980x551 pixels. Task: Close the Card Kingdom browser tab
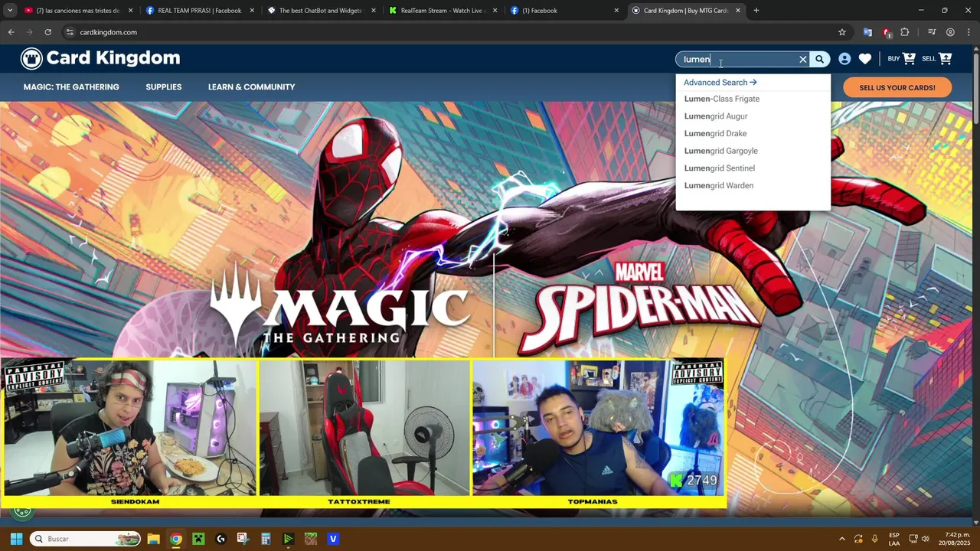738,11
